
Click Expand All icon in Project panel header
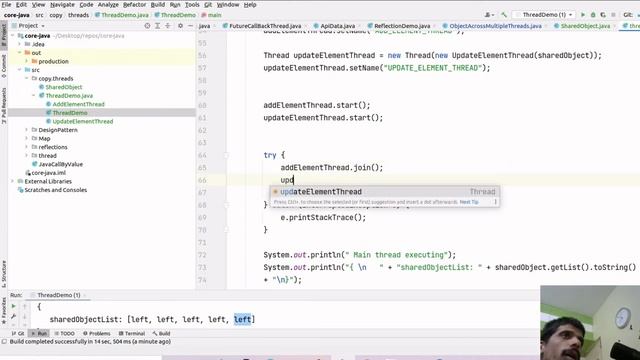[x=158, y=26]
